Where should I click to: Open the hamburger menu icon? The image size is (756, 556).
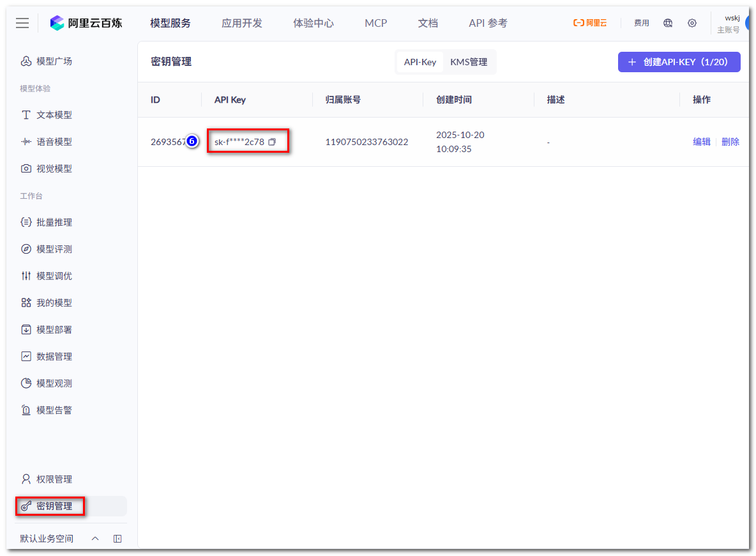pos(22,23)
